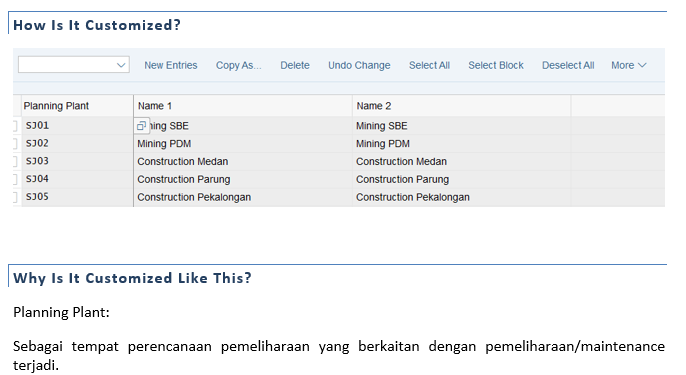
Task: Click Name 2 cell Mining PDM
Action: click(x=462, y=144)
